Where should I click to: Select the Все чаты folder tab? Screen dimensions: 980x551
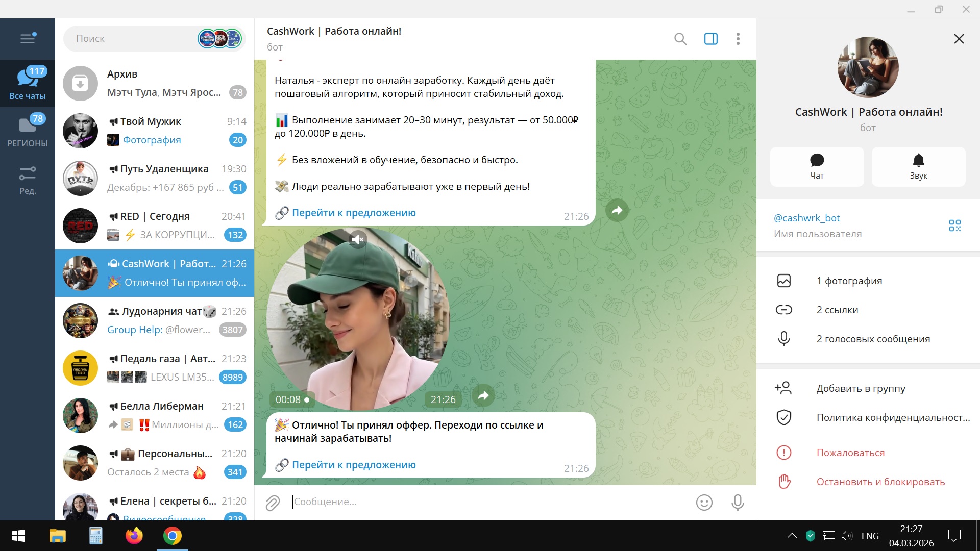click(x=28, y=83)
